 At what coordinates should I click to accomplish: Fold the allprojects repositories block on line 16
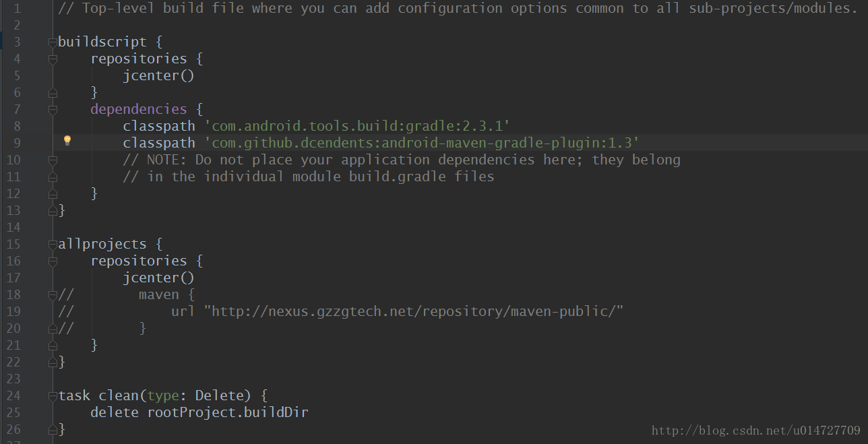point(53,261)
